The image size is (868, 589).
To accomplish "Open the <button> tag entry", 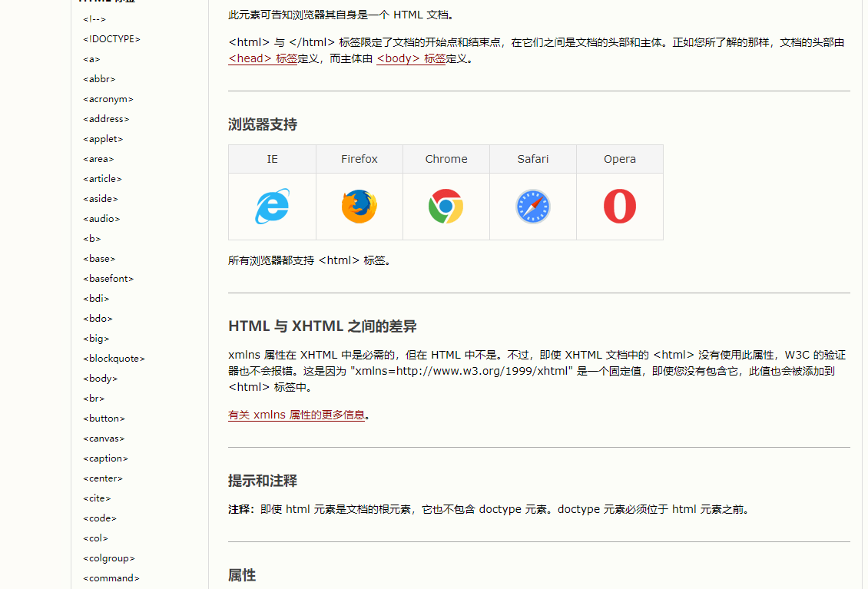I will [104, 418].
